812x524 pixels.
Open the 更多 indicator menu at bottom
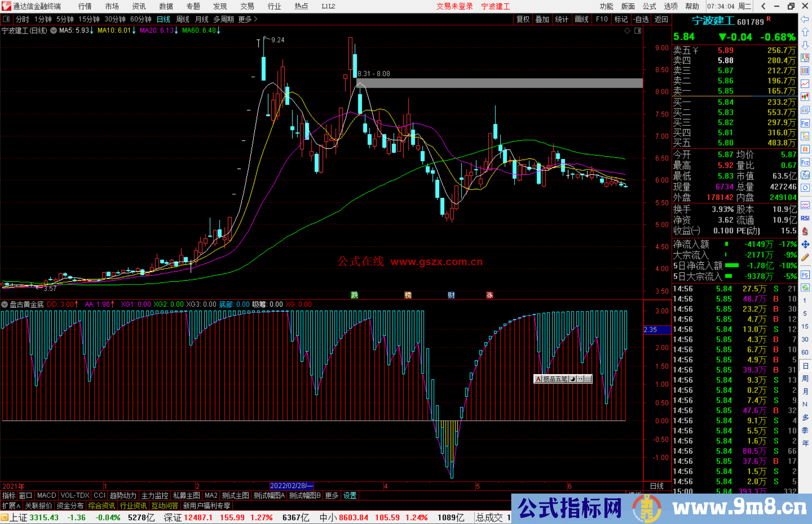[x=331, y=495]
